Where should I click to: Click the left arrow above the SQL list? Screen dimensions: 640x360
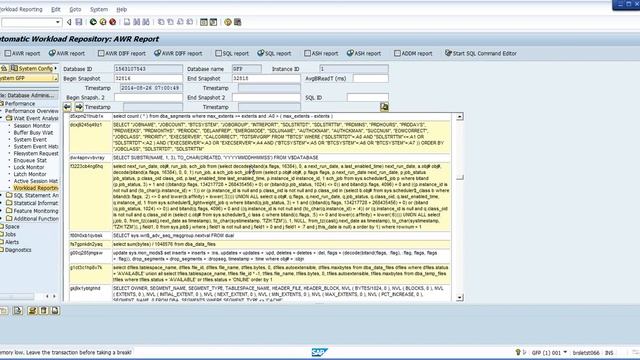coord(67,107)
